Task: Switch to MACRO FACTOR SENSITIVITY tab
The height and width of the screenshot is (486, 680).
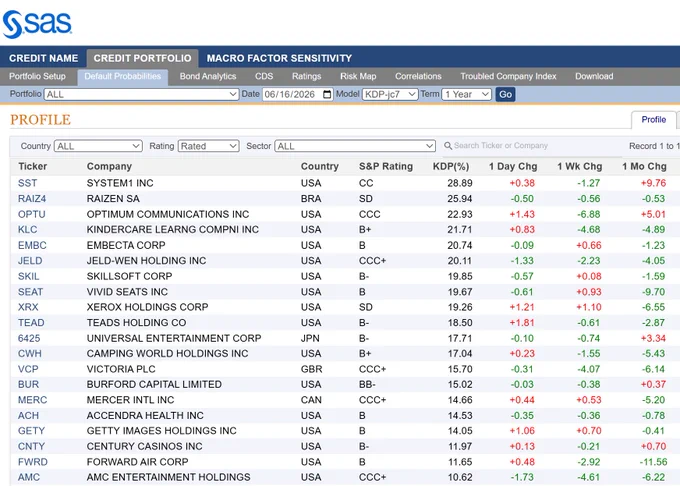Action: click(x=279, y=58)
